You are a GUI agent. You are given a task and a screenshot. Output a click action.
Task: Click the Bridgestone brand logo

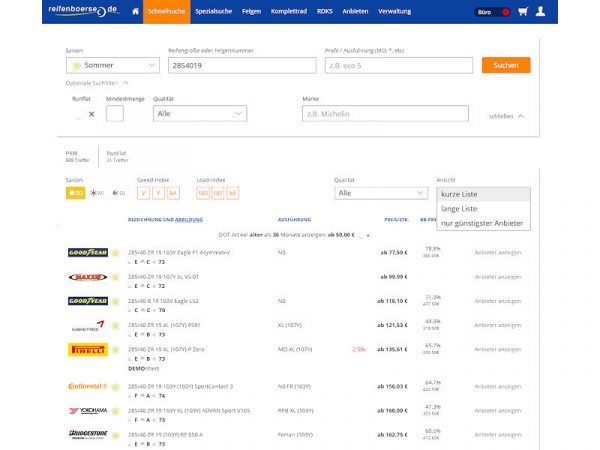pyautogui.click(x=88, y=435)
